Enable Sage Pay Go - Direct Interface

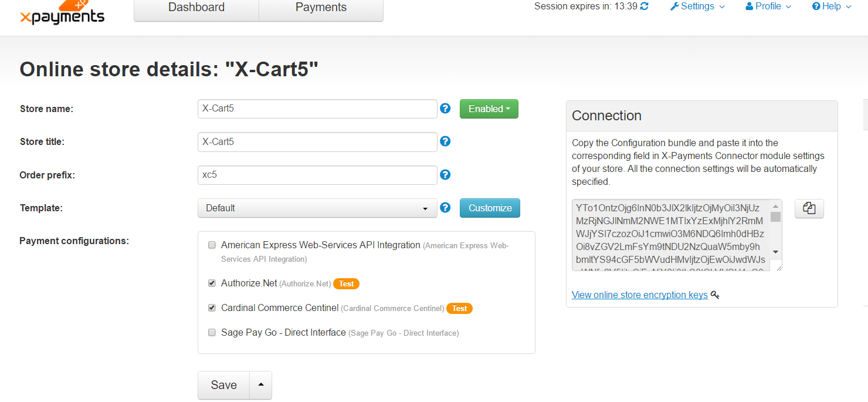click(212, 332)
